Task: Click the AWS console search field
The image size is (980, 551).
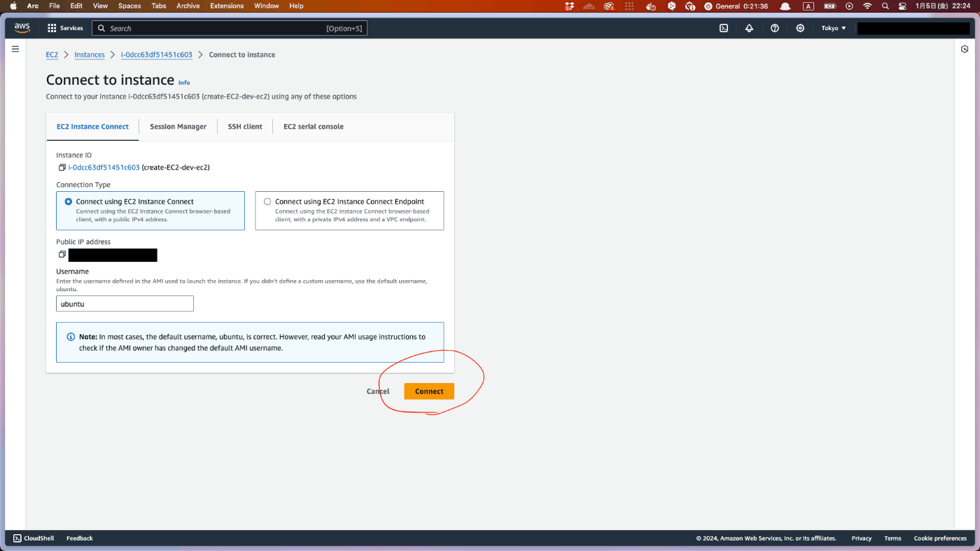Action: [229, 28]
